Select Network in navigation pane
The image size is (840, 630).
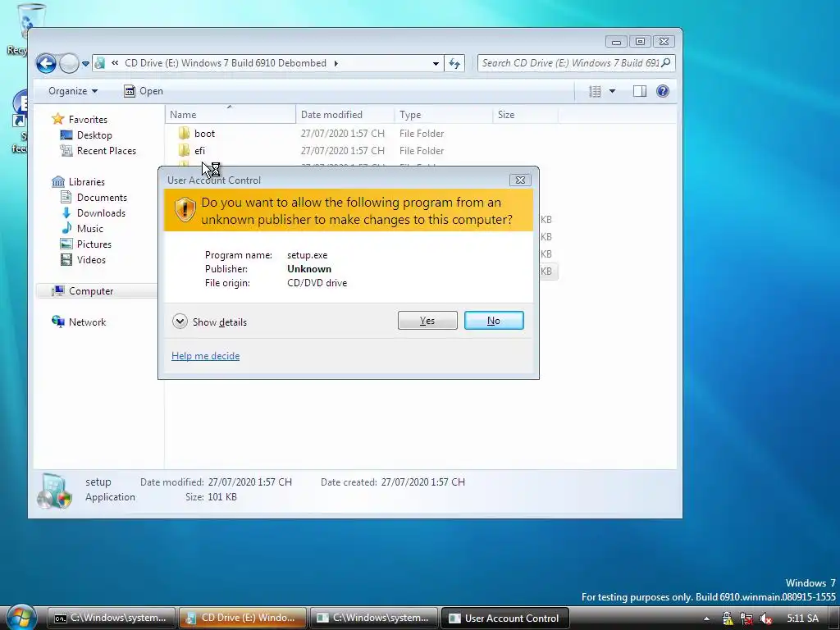click(x=87, y=322)
